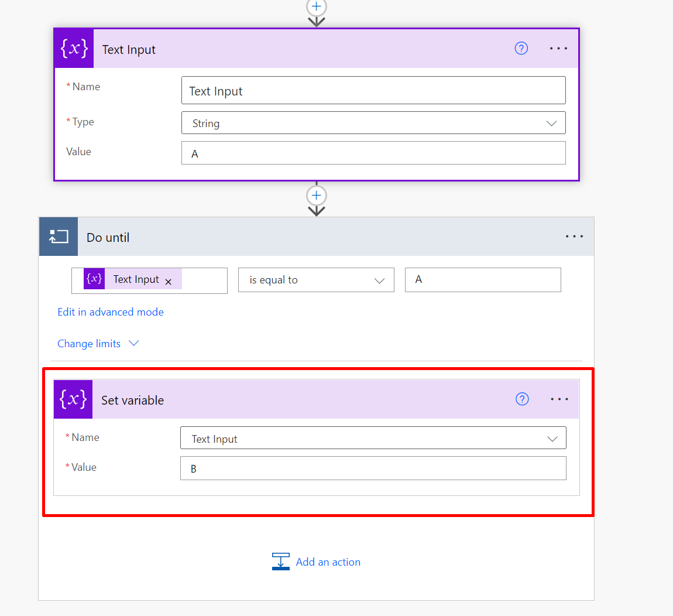This screenshot has width=673, height=616.
Task: Expand the Set variable Name dropdown
Action: point(373,439)
